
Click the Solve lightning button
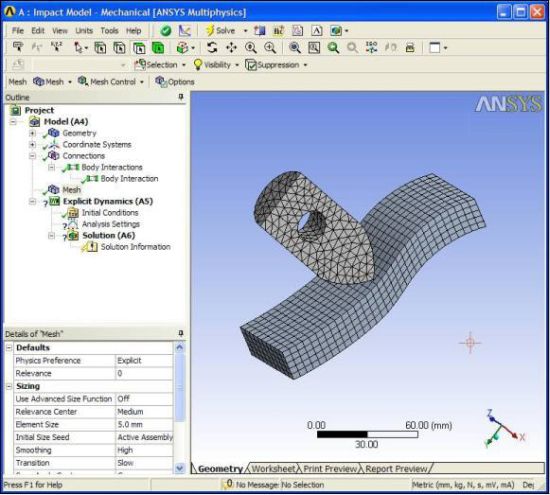click(x=220, y=31)
